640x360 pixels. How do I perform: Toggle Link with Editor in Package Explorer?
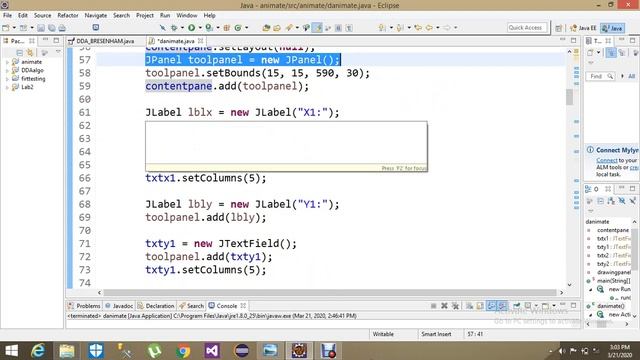pos(30,53)
